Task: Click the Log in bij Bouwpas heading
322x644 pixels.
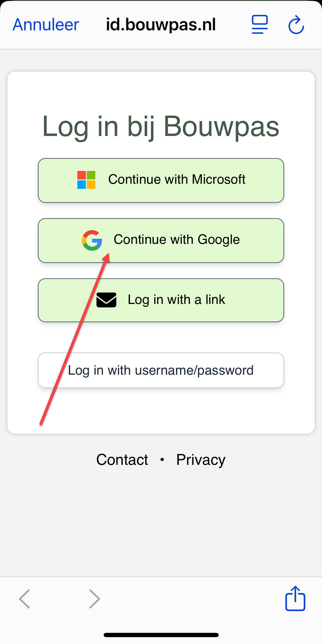Action: pyautogui.click(x=161, y=127)
